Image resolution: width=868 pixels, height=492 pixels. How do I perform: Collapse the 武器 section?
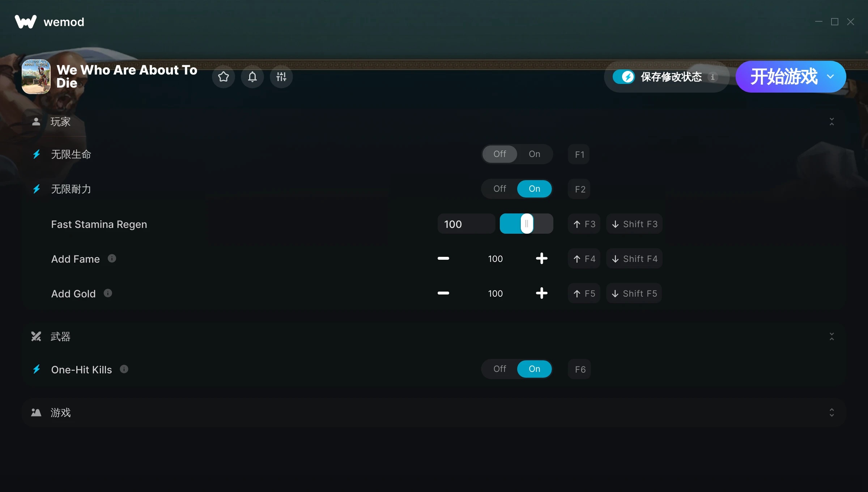pos(831,336)
